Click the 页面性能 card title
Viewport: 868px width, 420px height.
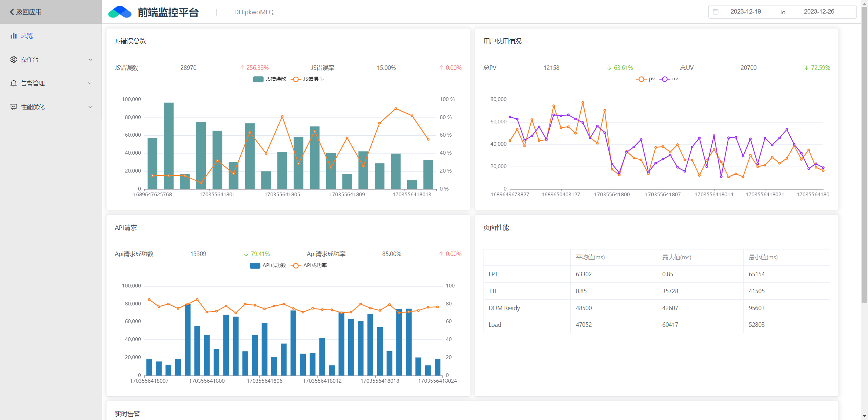(496, 228)
